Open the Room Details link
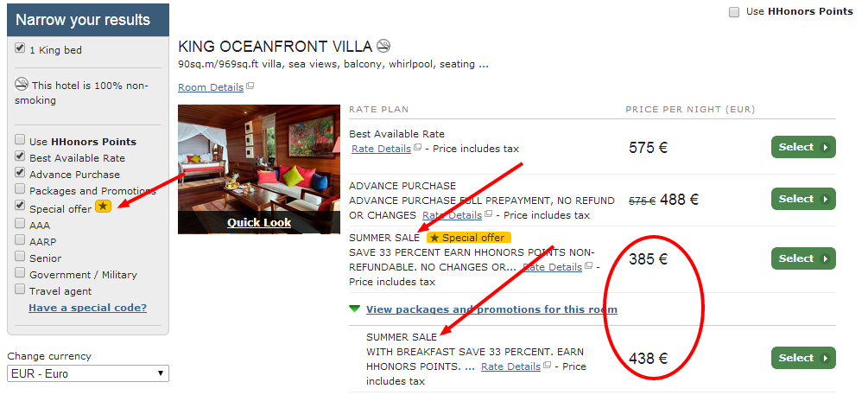Image resolution: width=868 pixels, height=395 pixels. click(x=211, y=87)
